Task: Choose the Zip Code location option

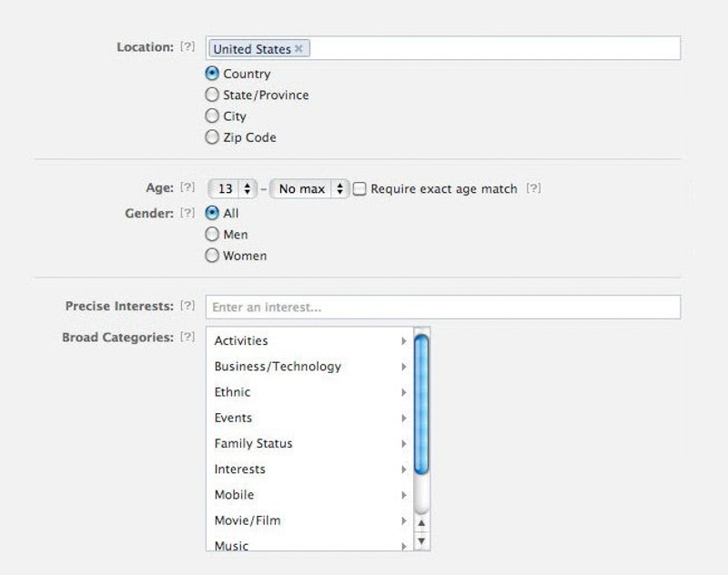Action: click(x=212, y=137)
